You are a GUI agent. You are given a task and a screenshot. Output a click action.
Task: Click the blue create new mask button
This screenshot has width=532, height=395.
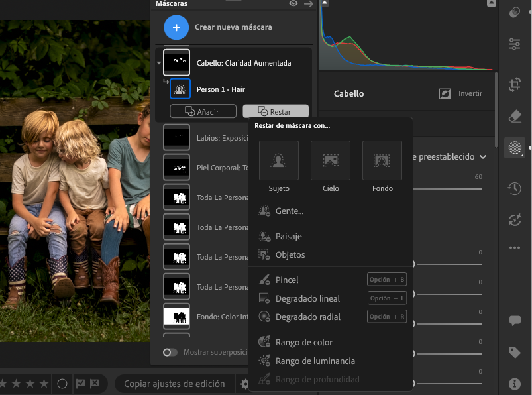176,28
